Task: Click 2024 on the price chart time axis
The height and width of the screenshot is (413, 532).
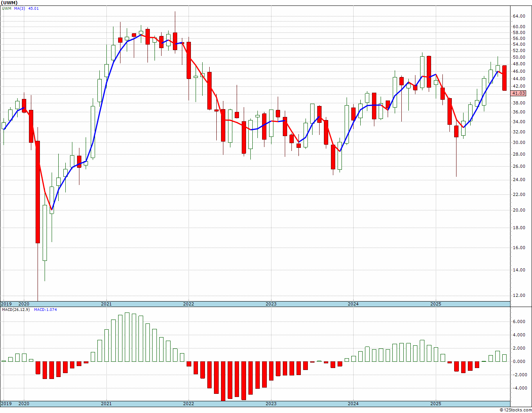Action: pyautogui.click(x=353, y=304)
